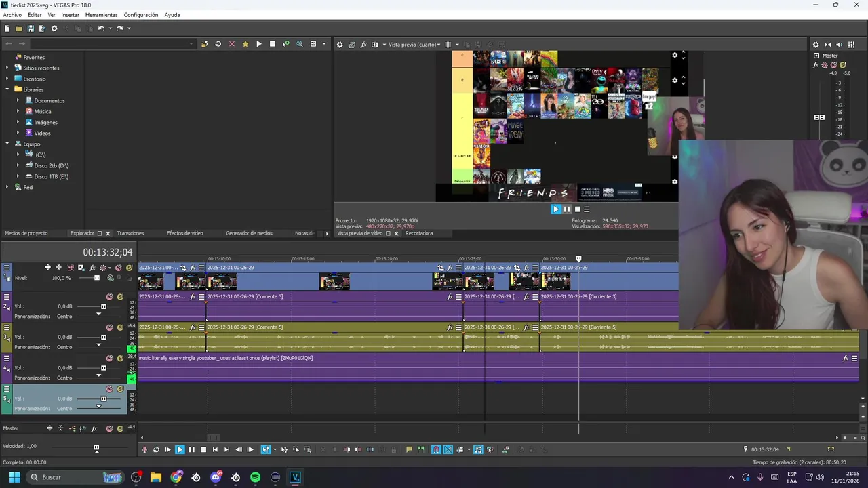This screenshot has width=868, height=488.
Task: Open track 1 FX button
Action: 92,268
